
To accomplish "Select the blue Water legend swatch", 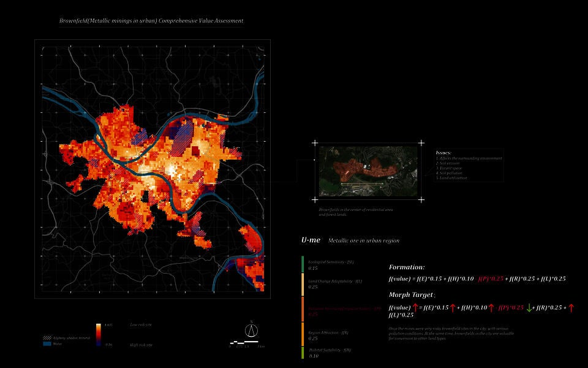I will (x=47, y=343).
